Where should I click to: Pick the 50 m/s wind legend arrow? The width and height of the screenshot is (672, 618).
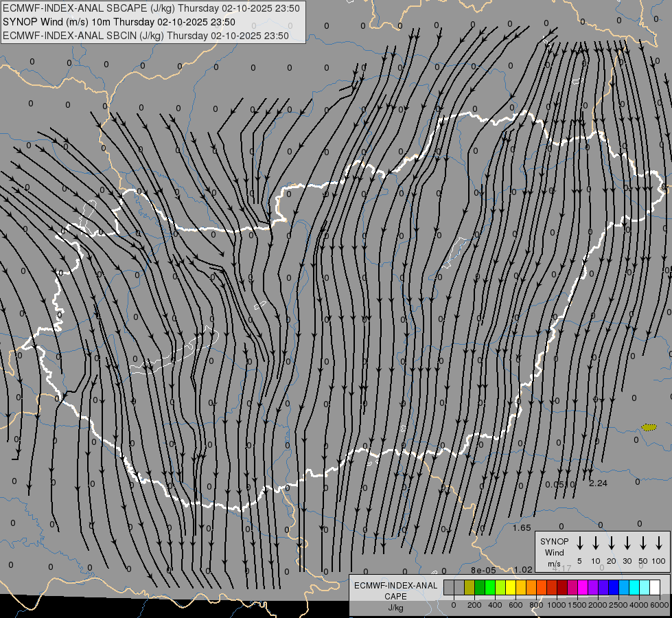[x=643, y=543]
